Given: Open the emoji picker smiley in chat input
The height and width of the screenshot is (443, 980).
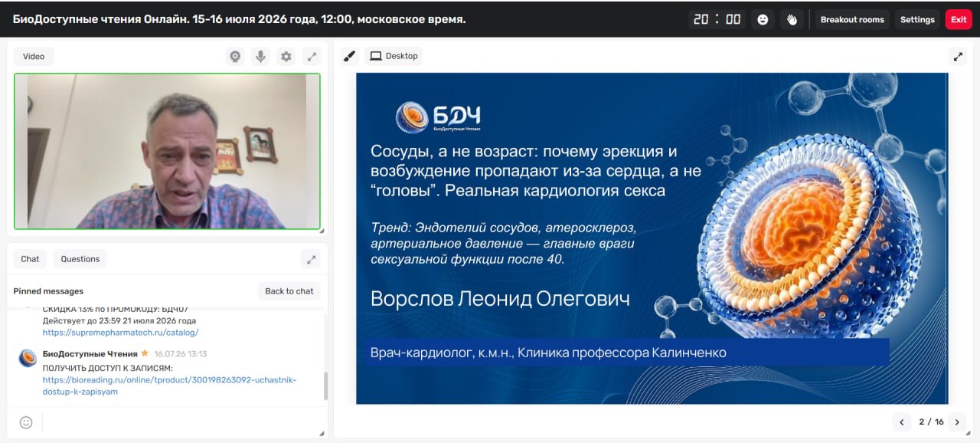Looking at the screenshot, I should tap(26, 422).
